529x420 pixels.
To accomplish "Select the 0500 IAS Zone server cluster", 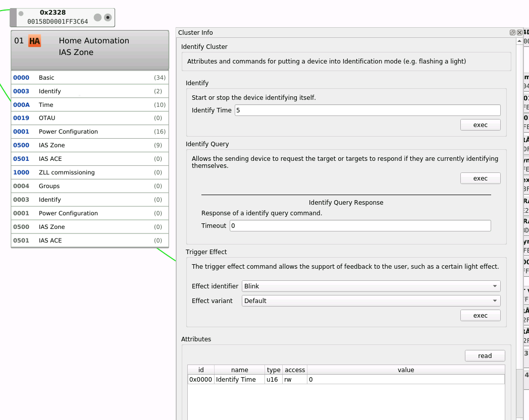I will click(90, 145).
